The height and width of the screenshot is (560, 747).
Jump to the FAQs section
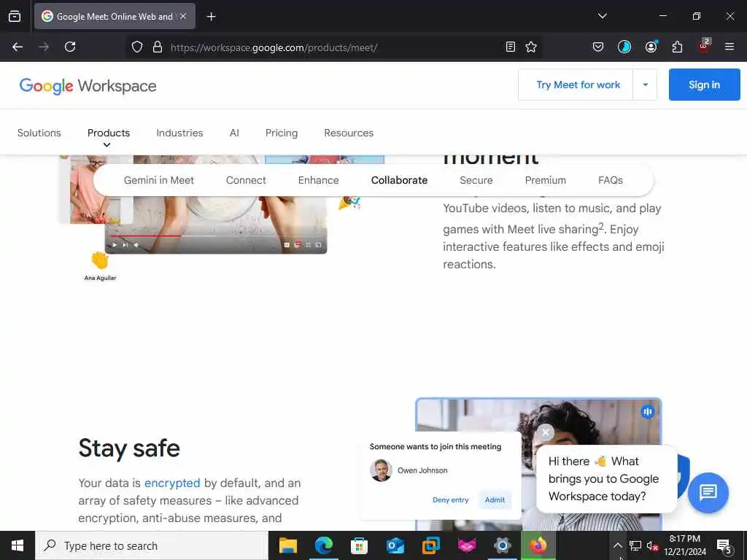(611, 181)
